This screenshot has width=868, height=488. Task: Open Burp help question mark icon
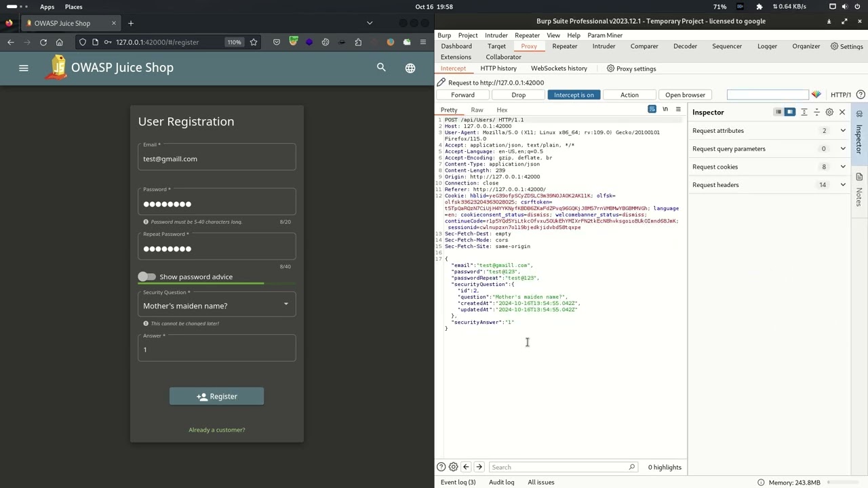(861, 95)
